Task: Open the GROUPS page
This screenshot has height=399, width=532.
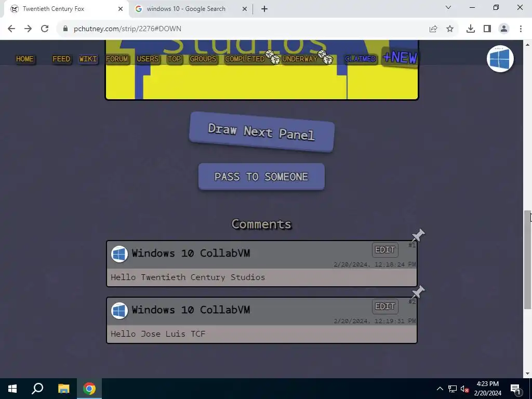Action: click(203, 59)
